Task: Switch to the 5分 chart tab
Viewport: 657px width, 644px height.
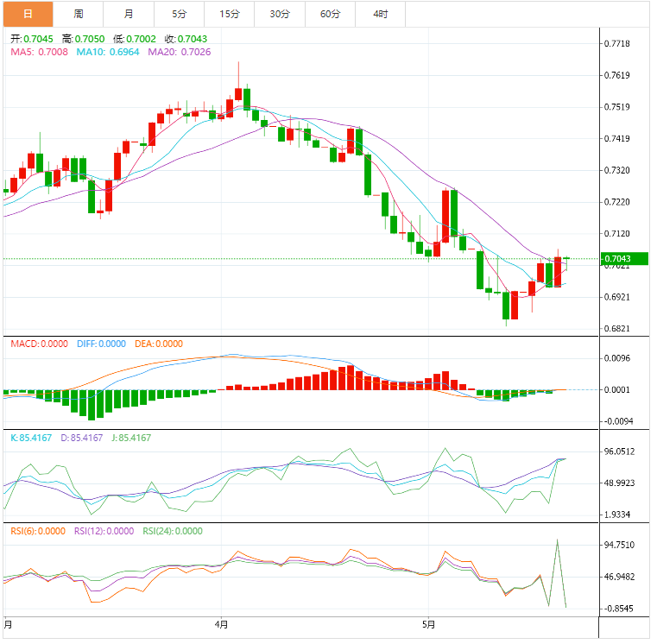Action: 179,14
